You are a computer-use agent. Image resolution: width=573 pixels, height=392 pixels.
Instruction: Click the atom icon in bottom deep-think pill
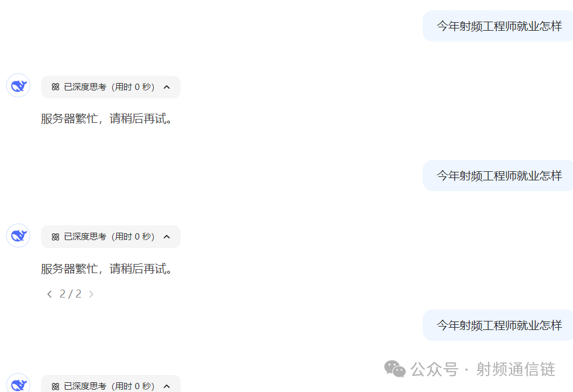pyautogui.click(x=55, y=386)
